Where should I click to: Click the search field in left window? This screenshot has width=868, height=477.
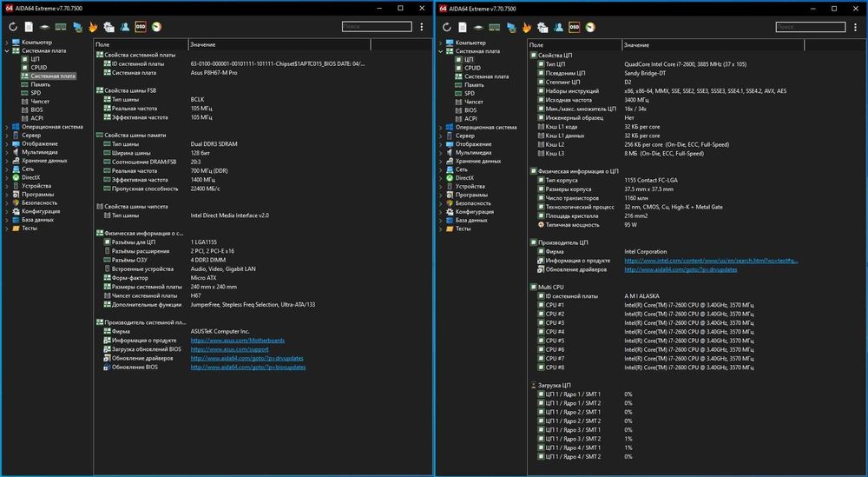377,27
